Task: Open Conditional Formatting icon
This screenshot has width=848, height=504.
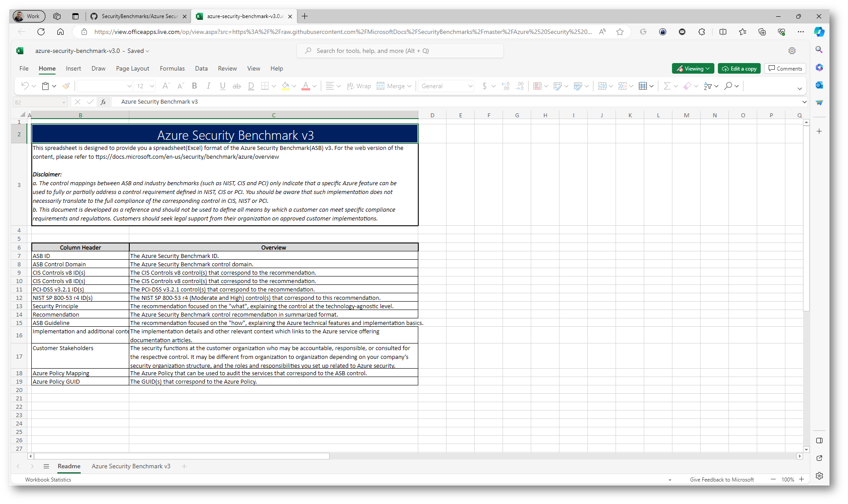Action: 537,86
